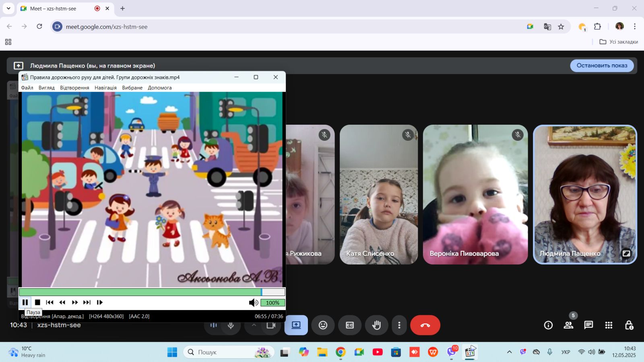Toggle the Meet camera button
This screenshot has width=644, height=362.
pyautogui.click(x=271, y=325)
